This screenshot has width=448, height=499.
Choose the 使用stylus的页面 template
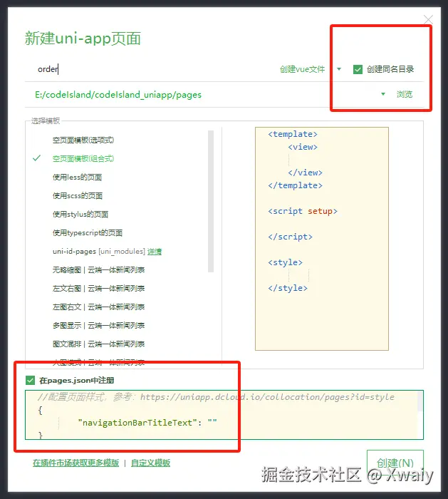pos(80,214)
